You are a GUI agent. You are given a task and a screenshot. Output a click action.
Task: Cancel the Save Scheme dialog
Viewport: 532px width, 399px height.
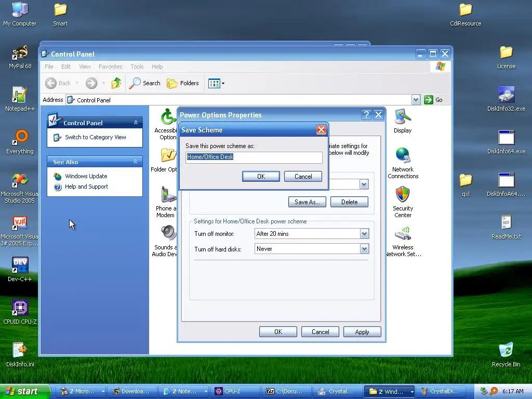pos(303,177)
